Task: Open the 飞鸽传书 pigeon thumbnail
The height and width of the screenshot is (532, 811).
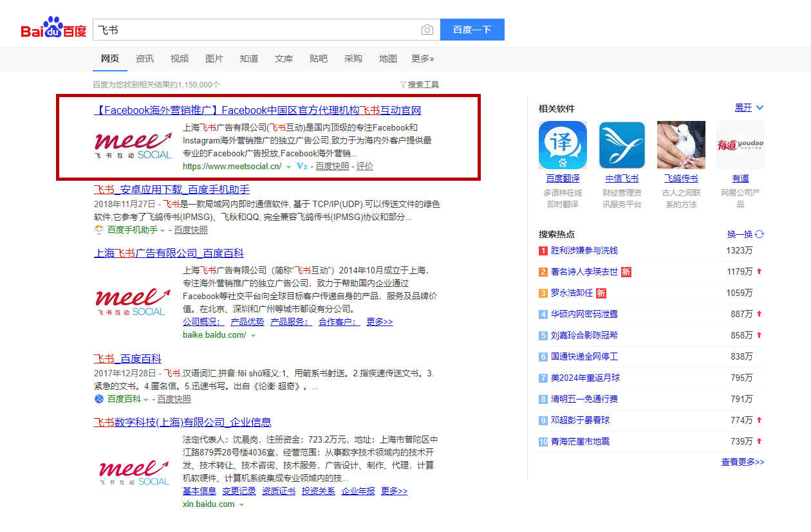Action: click(x=681, y=145)
